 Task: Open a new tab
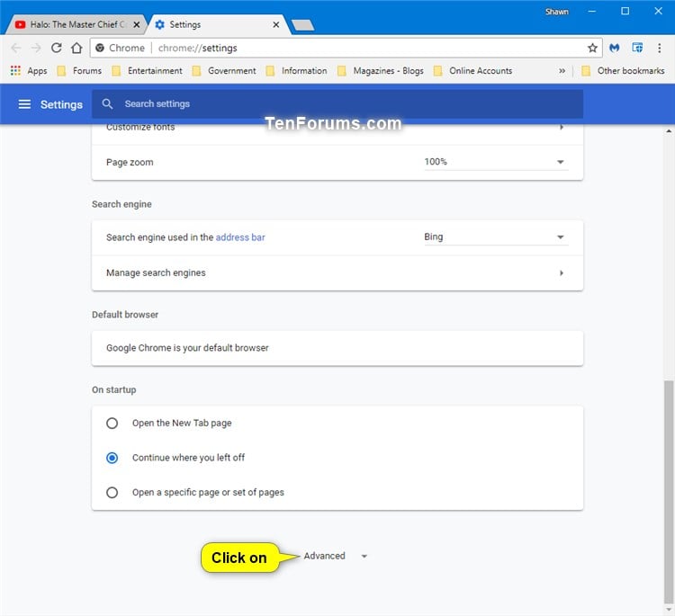point(302,25)
